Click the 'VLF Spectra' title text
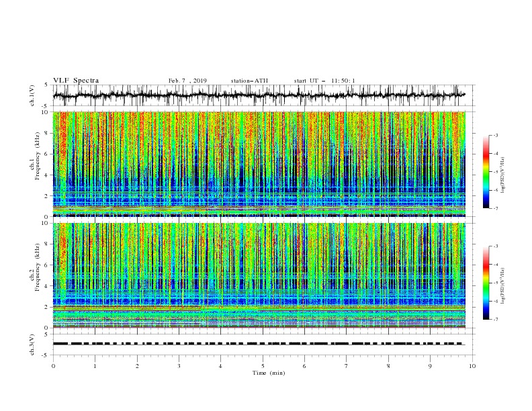The image size is (532, 411). coord(76,81)
